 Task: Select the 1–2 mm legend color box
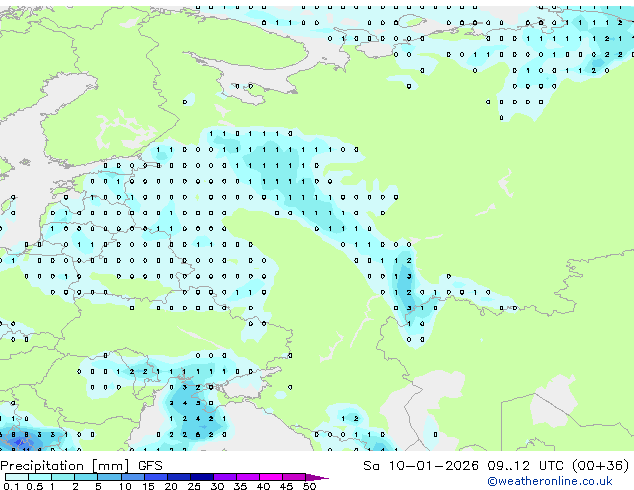[x=63, y=477]
